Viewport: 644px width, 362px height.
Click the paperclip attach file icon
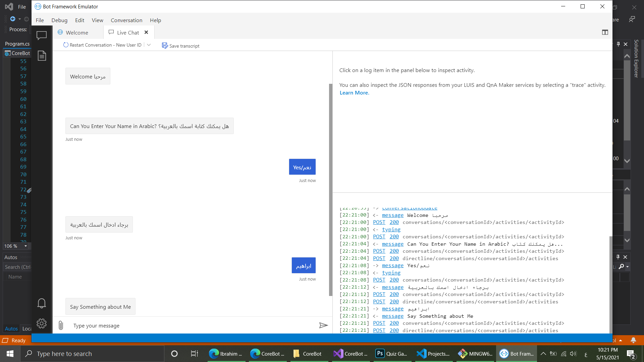(61, 325)
